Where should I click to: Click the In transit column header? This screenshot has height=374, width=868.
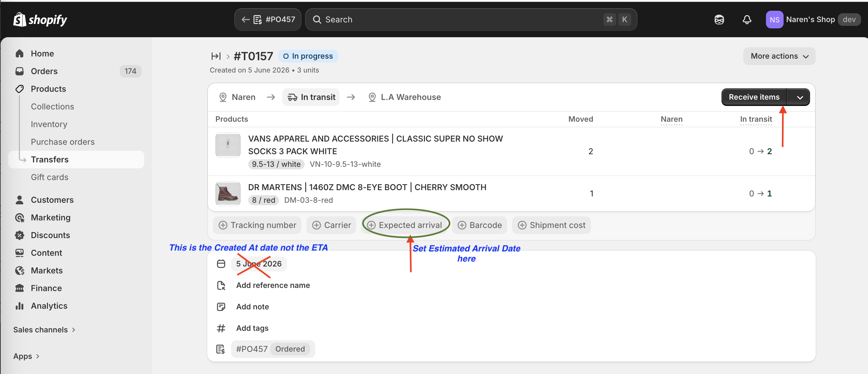pos(756,119)
